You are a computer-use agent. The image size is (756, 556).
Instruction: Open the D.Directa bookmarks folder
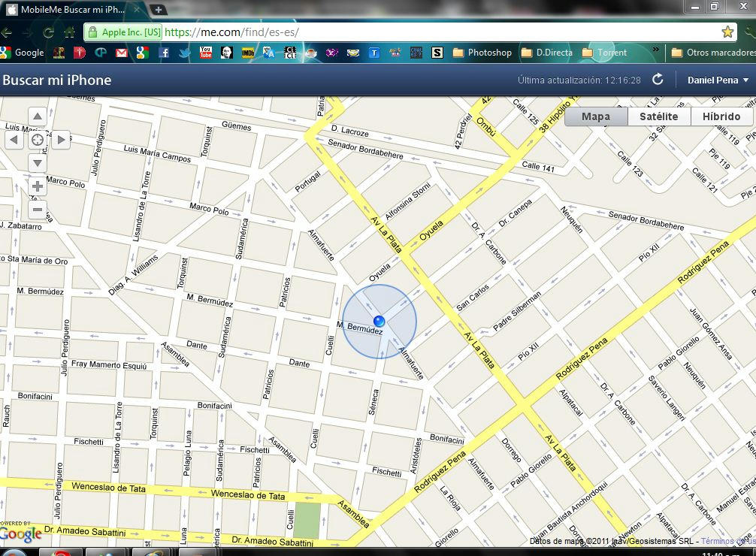click(547, 53)
